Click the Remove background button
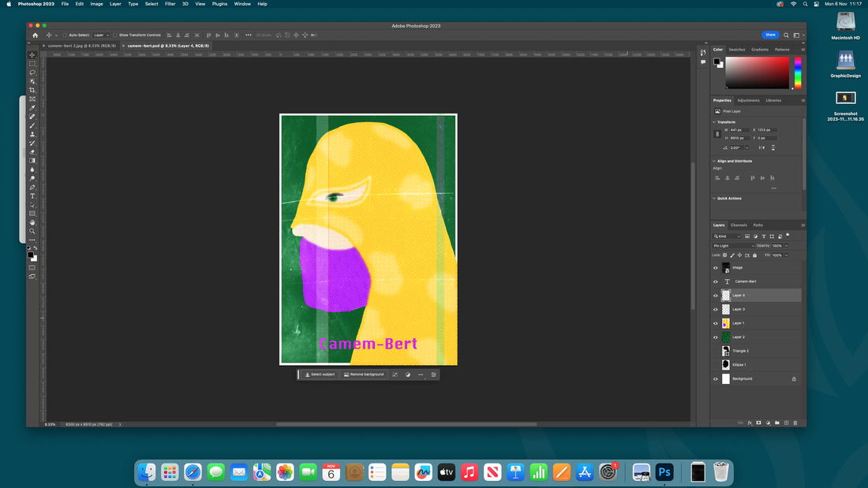Screen dimensions: 868x488 (x=364, y=374)
